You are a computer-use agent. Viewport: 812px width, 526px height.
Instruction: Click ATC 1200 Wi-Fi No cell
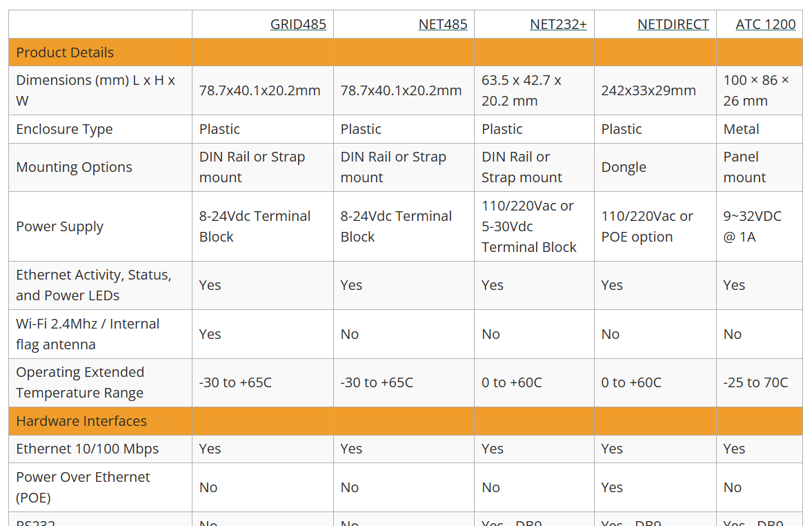point(760,333)
